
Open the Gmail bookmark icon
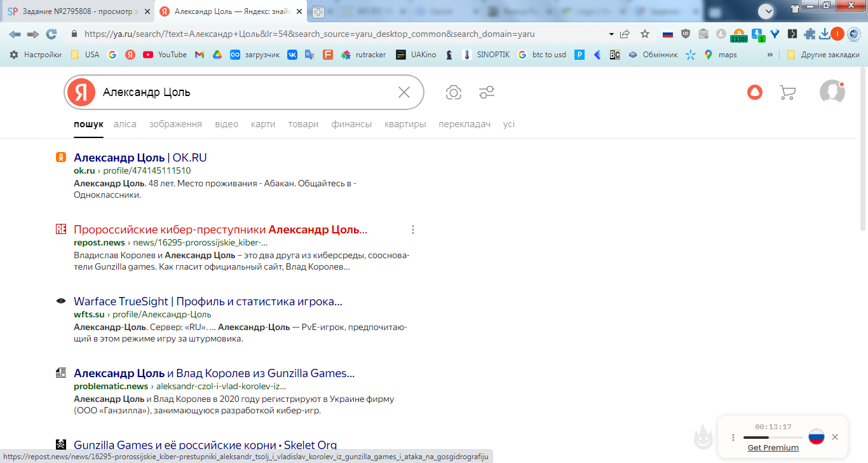click(199, 55)
